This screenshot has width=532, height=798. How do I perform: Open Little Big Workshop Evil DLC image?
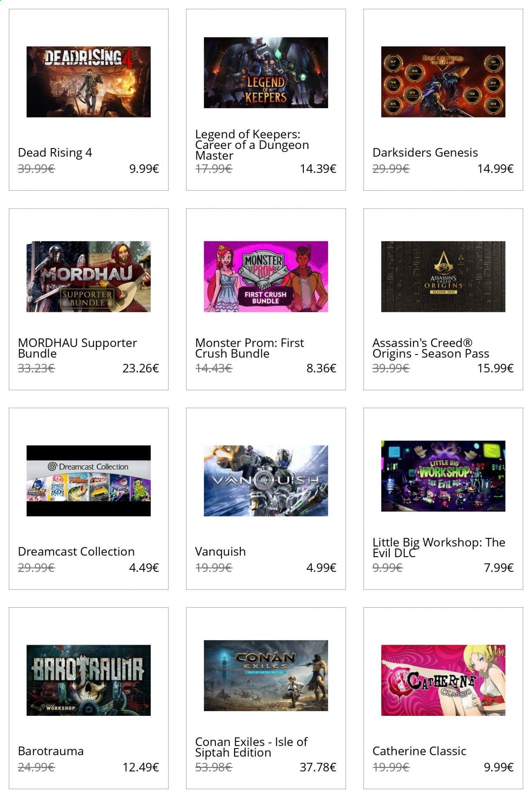pos(443,476)
